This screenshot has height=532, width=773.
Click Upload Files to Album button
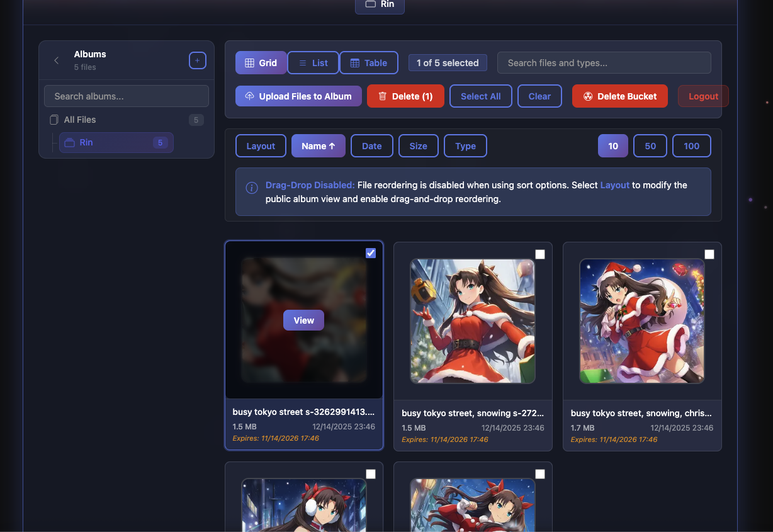298,96
